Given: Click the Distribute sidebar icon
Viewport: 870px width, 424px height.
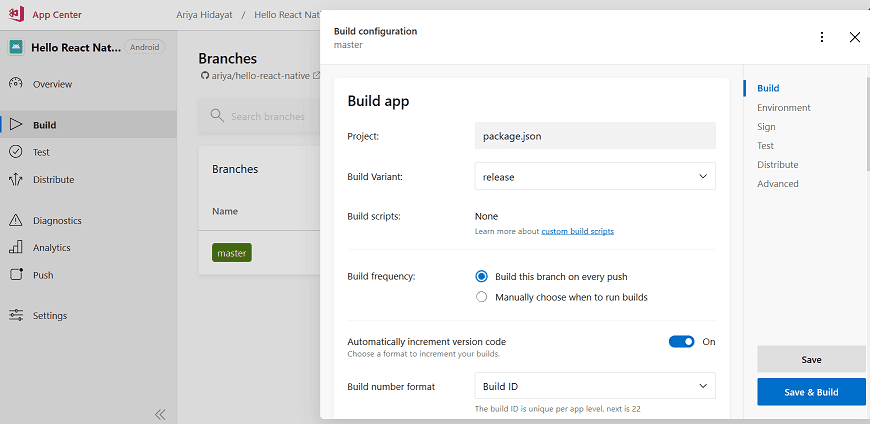Looking at the screenshot, I should tap(16, 179).
